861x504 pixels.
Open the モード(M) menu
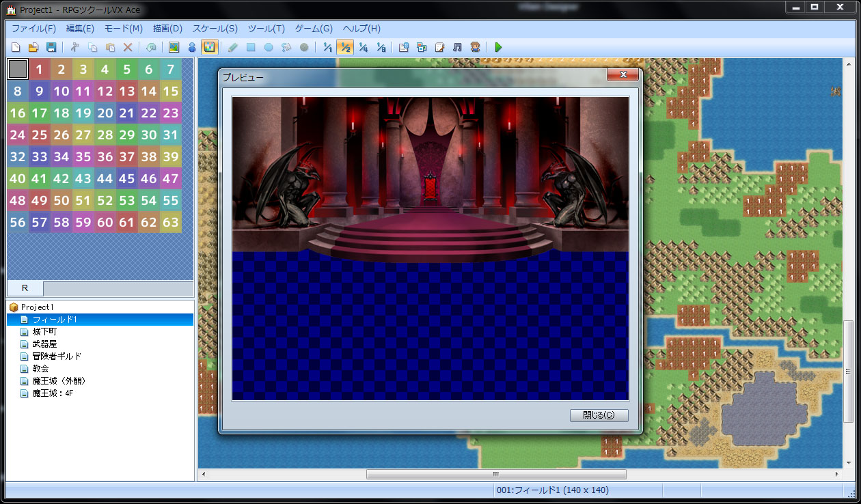(x=124, y=29)
